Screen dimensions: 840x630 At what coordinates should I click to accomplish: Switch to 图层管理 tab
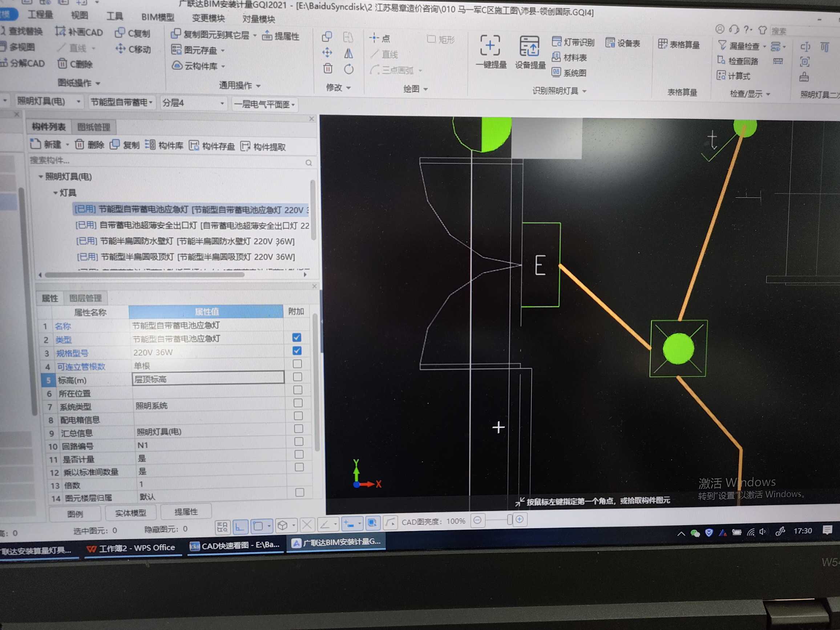[x=85, y=298]
